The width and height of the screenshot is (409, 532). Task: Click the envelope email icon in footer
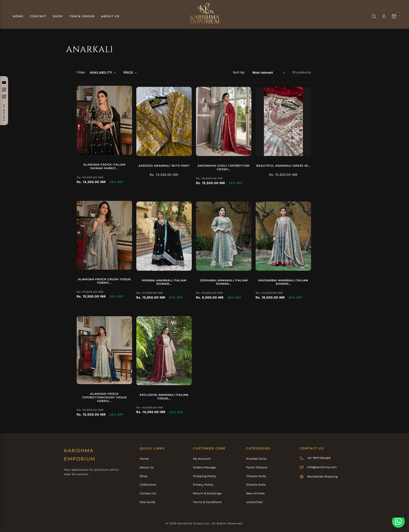pyautogui.click(x=302, y=467)
